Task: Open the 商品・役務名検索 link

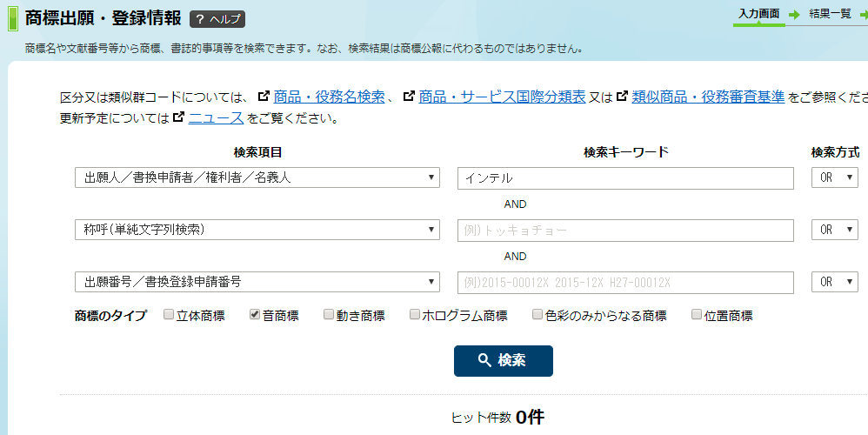Action: [329, 97]
